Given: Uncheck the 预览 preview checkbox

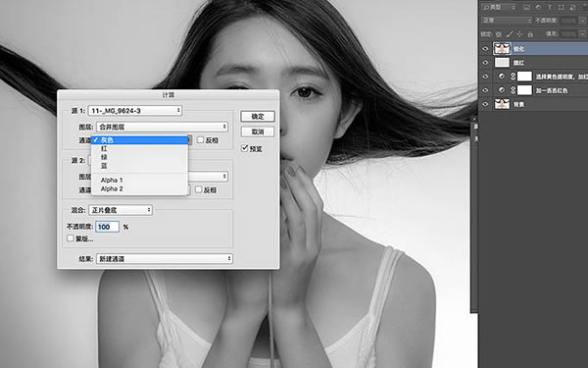Looking at the screenshot, I should [245, 148].
